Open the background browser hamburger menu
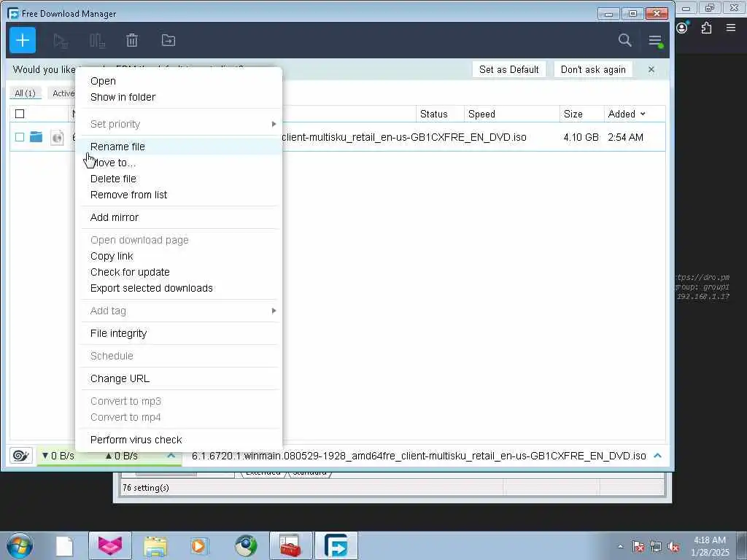This screenshot has height=560, width=747. (x=731, y=28)
